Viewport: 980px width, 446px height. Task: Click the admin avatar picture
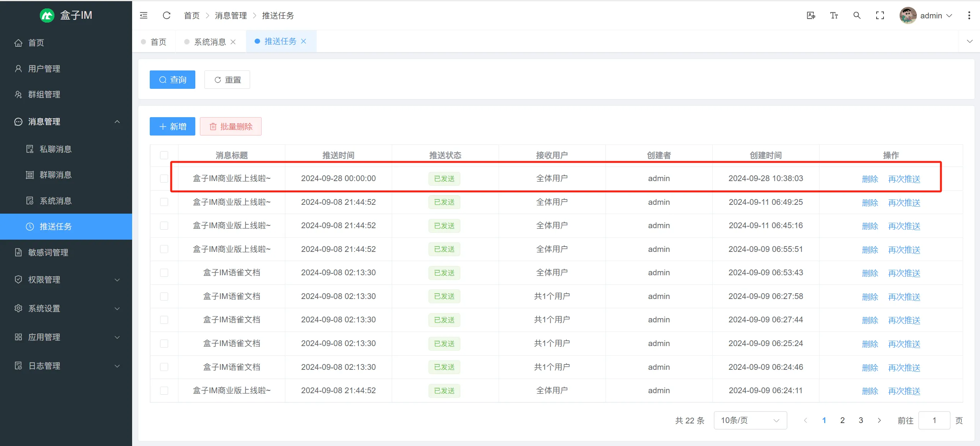(908, 15)
